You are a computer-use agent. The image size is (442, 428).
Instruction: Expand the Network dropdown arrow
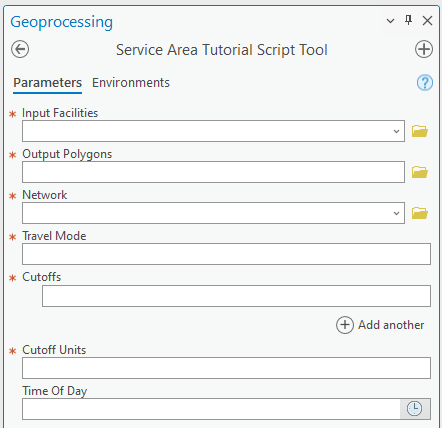pyautogui.click(x=396, y=213)
